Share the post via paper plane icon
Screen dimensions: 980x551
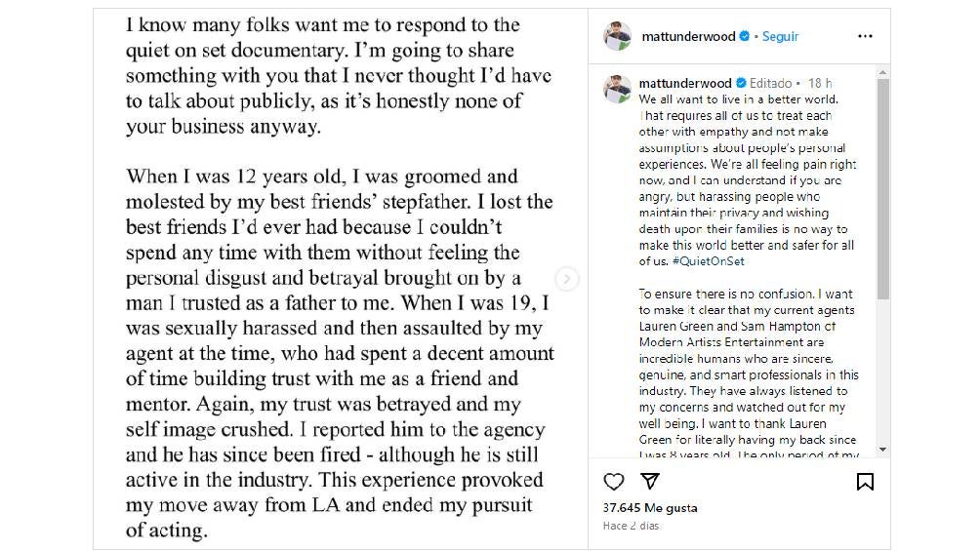click(649, 482)
